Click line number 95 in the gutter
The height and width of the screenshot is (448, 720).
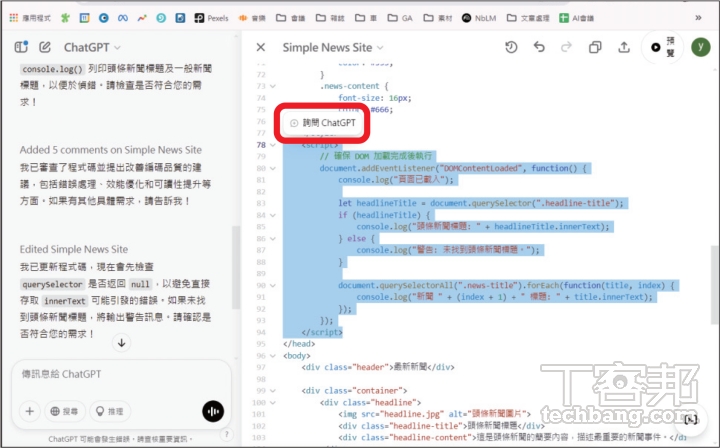pyautogui.click(x=261, y=344)
